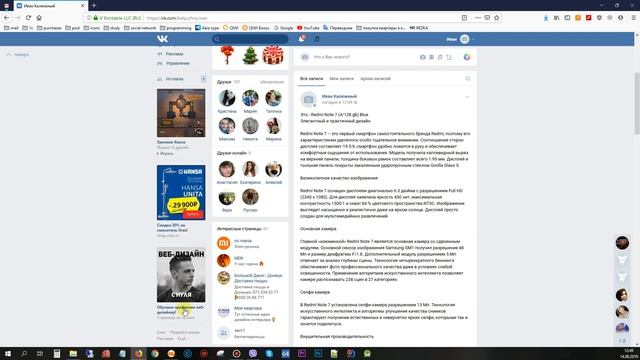
Task: Click the Windows Start button
Action: [8, 353]
